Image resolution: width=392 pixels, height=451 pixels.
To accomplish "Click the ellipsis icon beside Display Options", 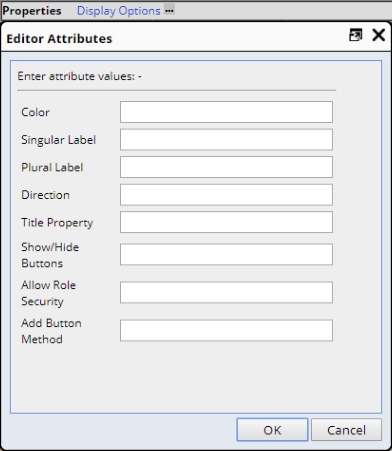I will [x=169, y=10].
